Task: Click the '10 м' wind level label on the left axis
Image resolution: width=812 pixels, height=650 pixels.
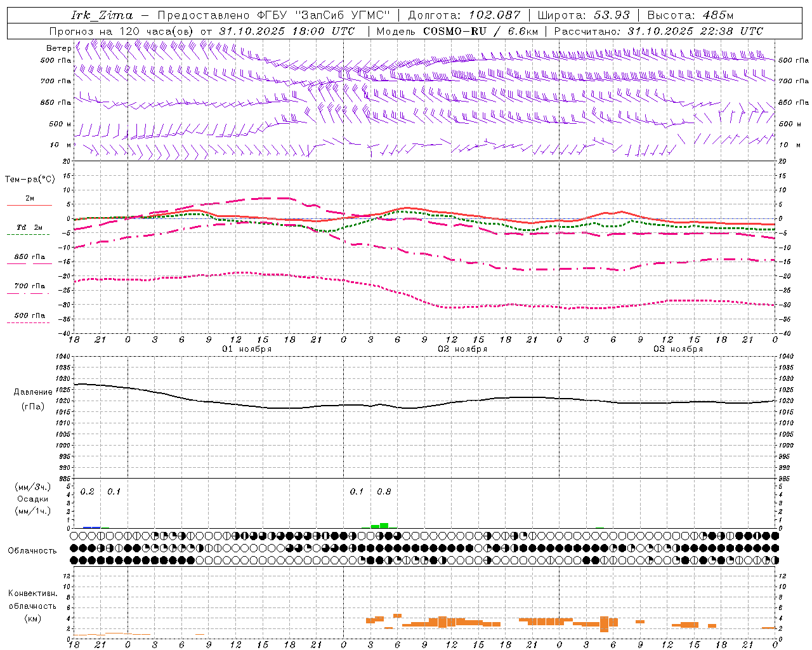Action: pos(61,145)
